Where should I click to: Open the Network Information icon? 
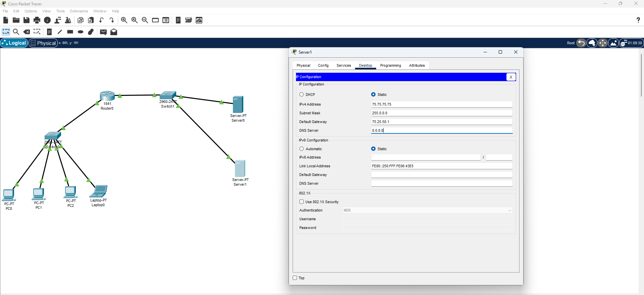point(47,20)
